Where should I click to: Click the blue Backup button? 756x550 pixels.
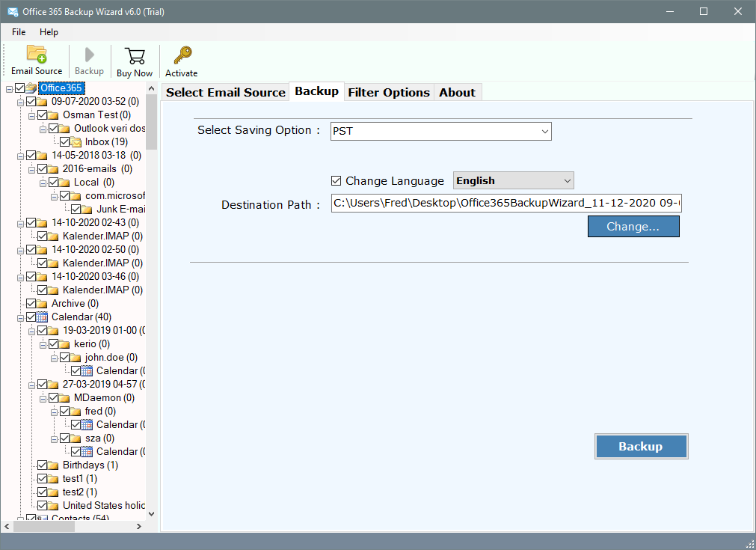tap(641, 446)
